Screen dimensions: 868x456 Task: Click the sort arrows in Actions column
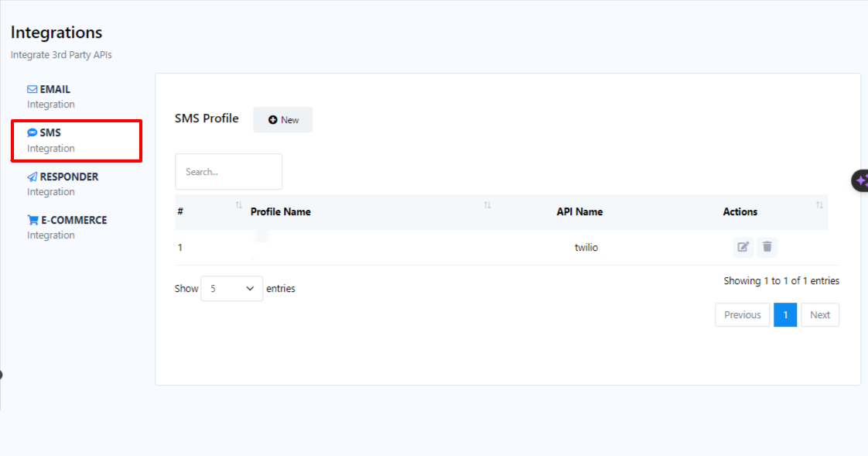click(819, 205)
